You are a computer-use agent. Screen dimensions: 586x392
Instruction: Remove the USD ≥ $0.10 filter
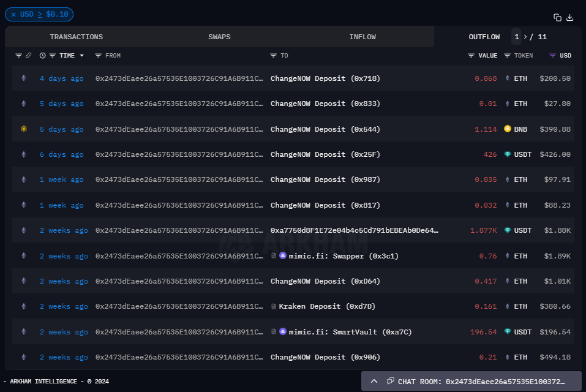click(x=13, y=15)
